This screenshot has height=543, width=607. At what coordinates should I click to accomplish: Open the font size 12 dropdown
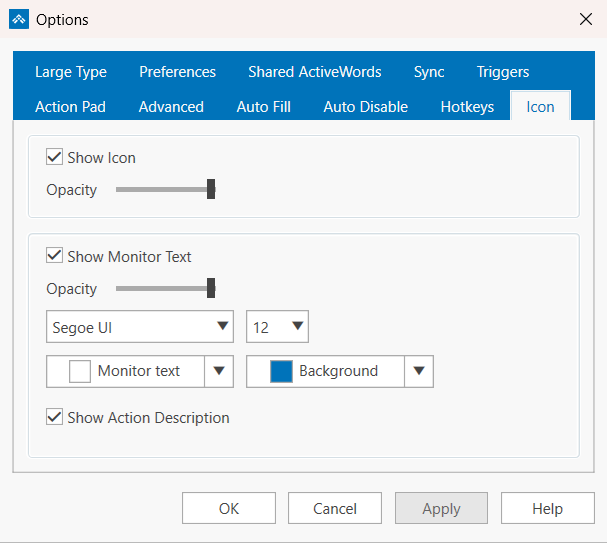coord(277,327)
